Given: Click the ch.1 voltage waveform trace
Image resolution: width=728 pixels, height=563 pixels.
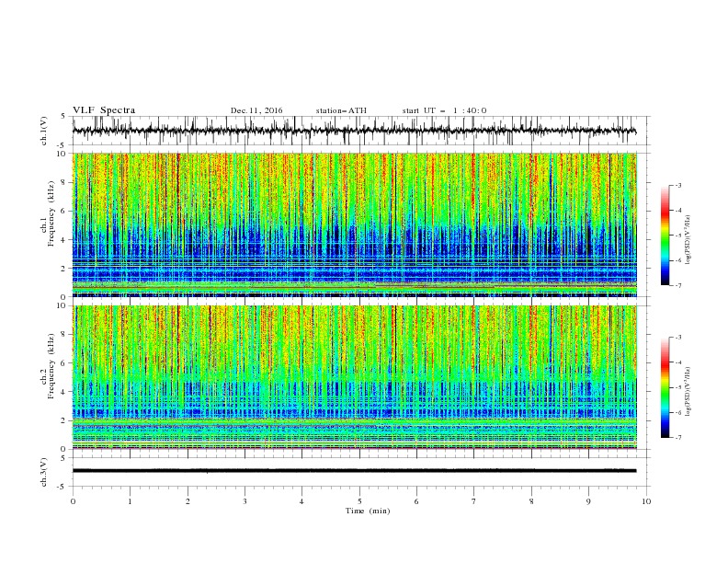Looking at the screenshot, I should coord(355,131).
